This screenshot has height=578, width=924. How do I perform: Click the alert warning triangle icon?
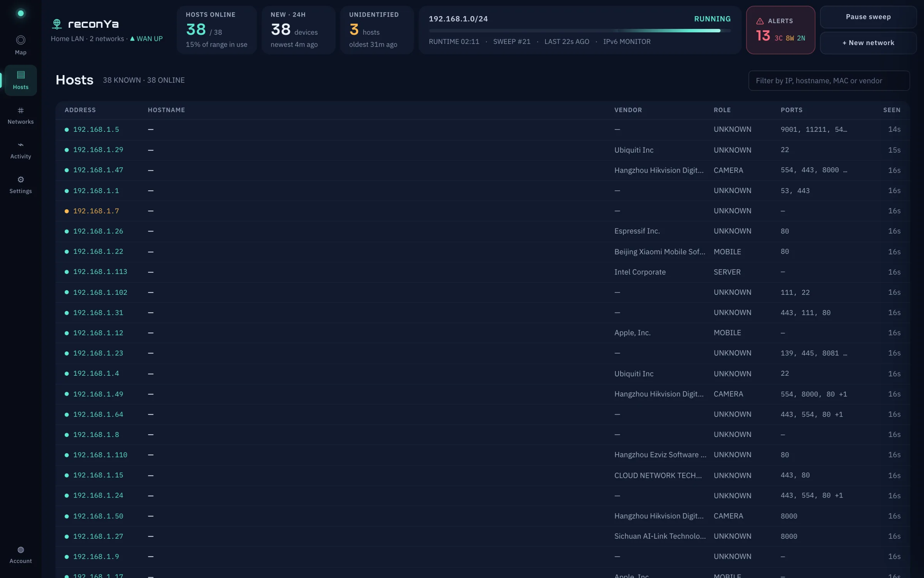coord(760,21)
